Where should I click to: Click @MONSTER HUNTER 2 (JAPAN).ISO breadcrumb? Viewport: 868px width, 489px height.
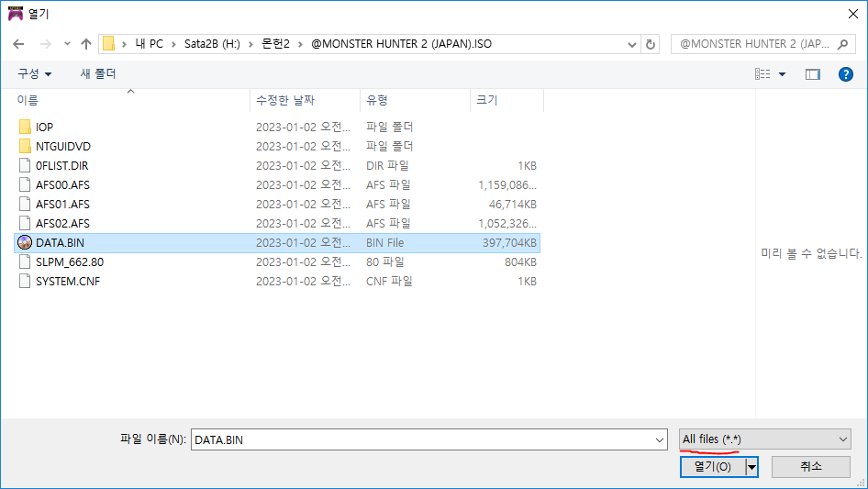tap(401, 44)
